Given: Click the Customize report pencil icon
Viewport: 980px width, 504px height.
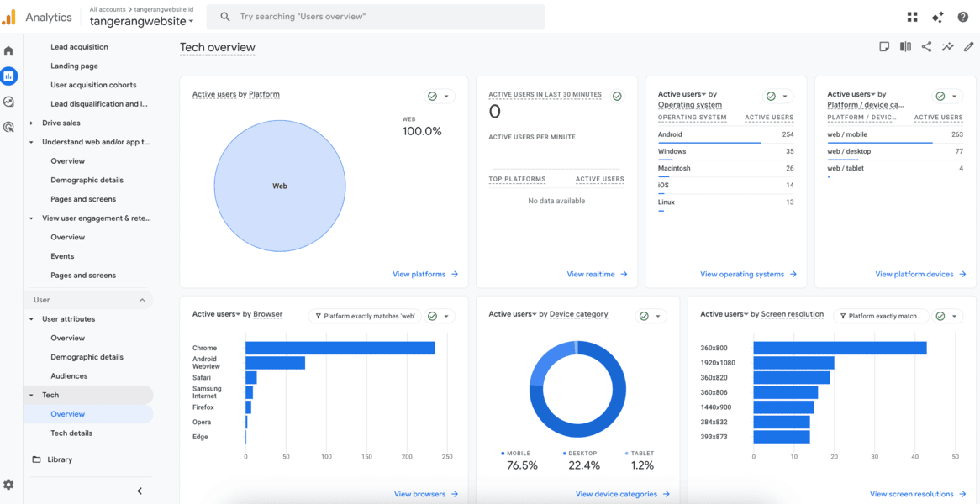Looking at the screenshot, I should point(968,47).
